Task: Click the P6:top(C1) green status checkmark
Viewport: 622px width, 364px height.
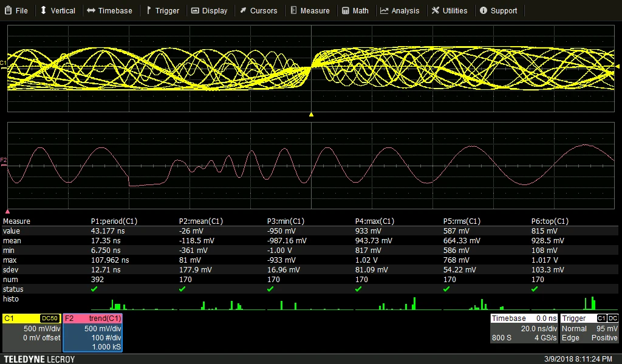Action: pyautogui.click(x=535, y=289)
